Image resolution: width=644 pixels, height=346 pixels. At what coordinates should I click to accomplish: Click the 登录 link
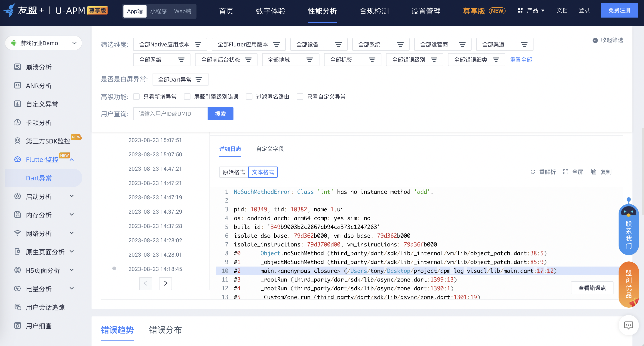coord(584,10)
